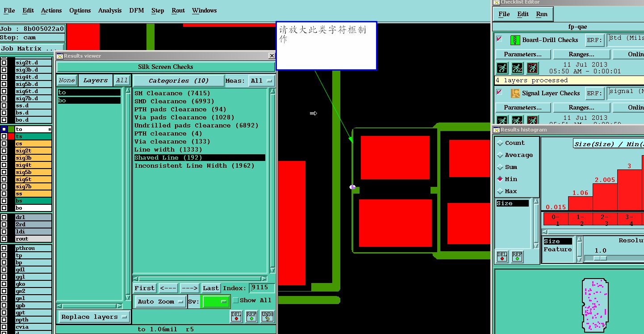Open the Analysis menu
This screenshot has width=644, height=334.
110,10
